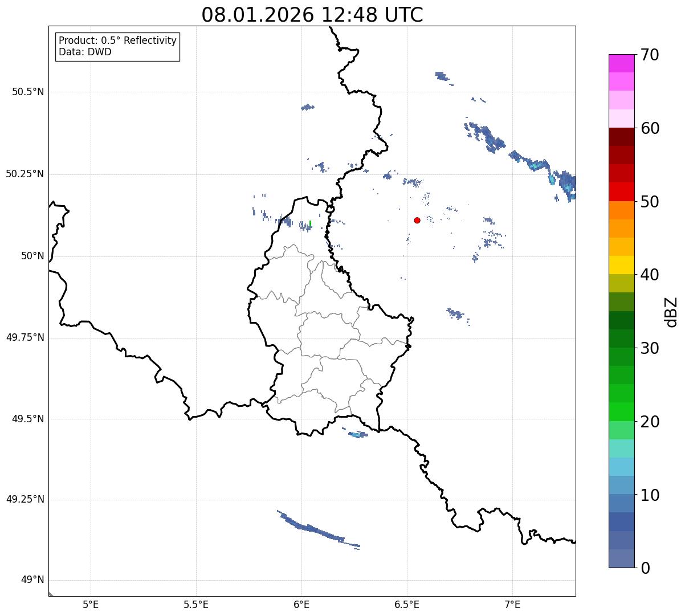Click the colorbar tick label 20
Viewport: 685px width, 616px height.
click(x=650, y=422)
